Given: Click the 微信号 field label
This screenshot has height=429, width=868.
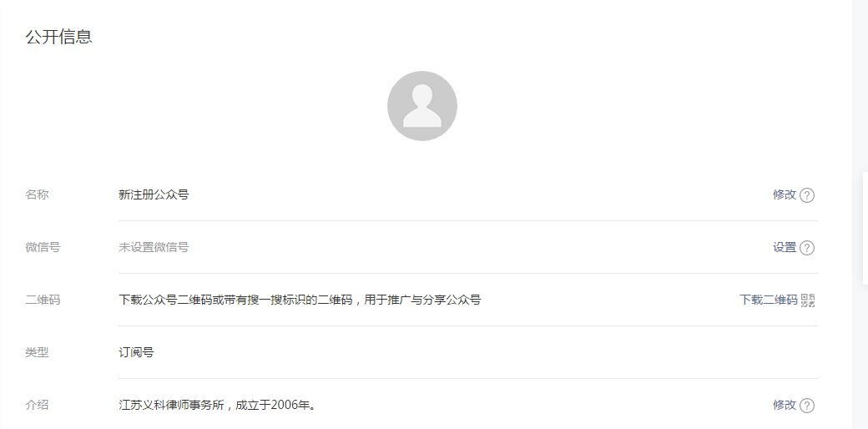Looking at the screenshot, I should (x=43, y=247).
